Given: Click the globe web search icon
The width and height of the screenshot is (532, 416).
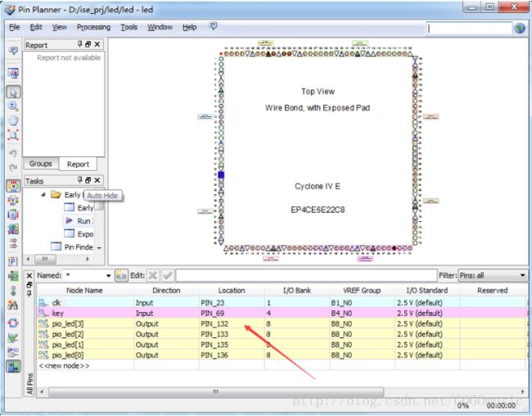Looking at the screenshot, I should (520, 28).
